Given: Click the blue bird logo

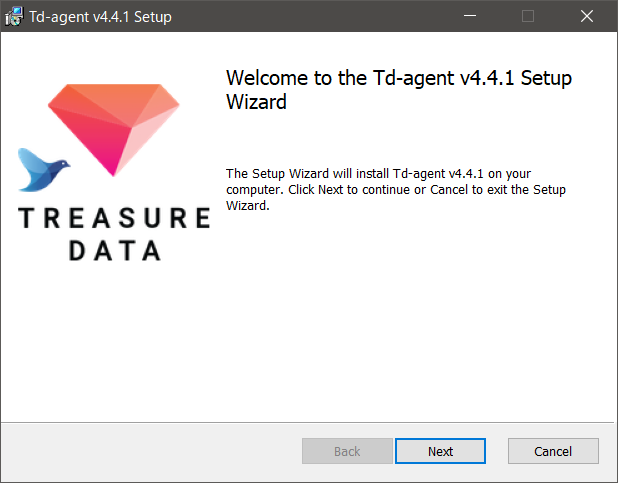Looking at the screenshot, I should click(x=44, y=170).
